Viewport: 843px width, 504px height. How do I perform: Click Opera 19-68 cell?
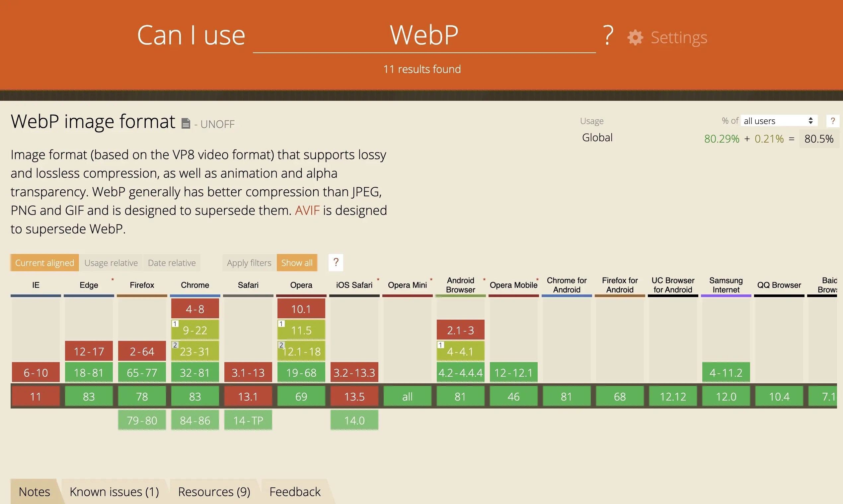pos(301,372)
